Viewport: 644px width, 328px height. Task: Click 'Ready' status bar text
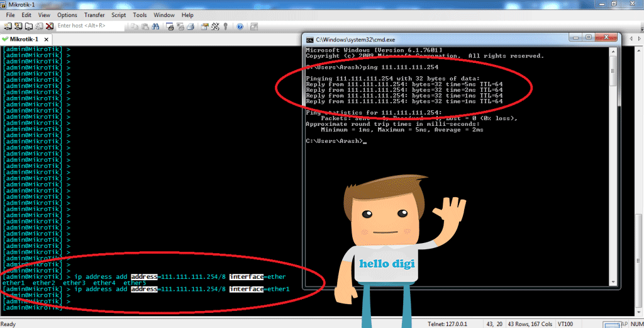click(x=8, y=324)
